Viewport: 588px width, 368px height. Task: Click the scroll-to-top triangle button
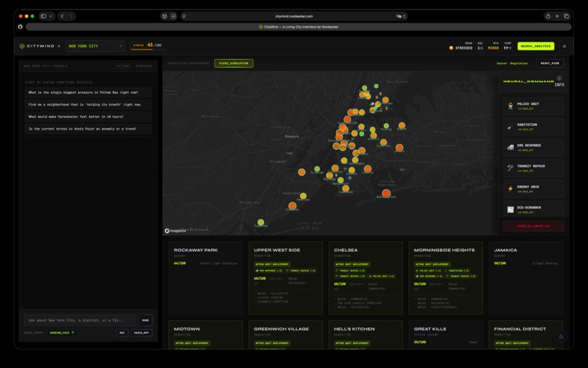561,337
